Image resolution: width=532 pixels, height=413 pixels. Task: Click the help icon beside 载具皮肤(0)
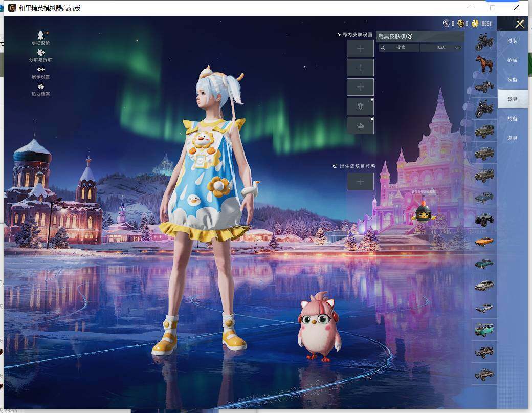click(x=410, y=36)
